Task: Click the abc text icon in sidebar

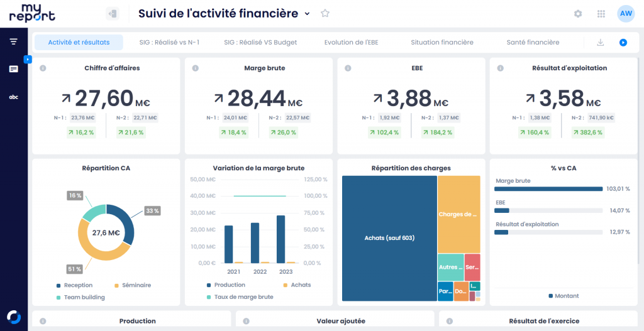Action: click(13, 97)
